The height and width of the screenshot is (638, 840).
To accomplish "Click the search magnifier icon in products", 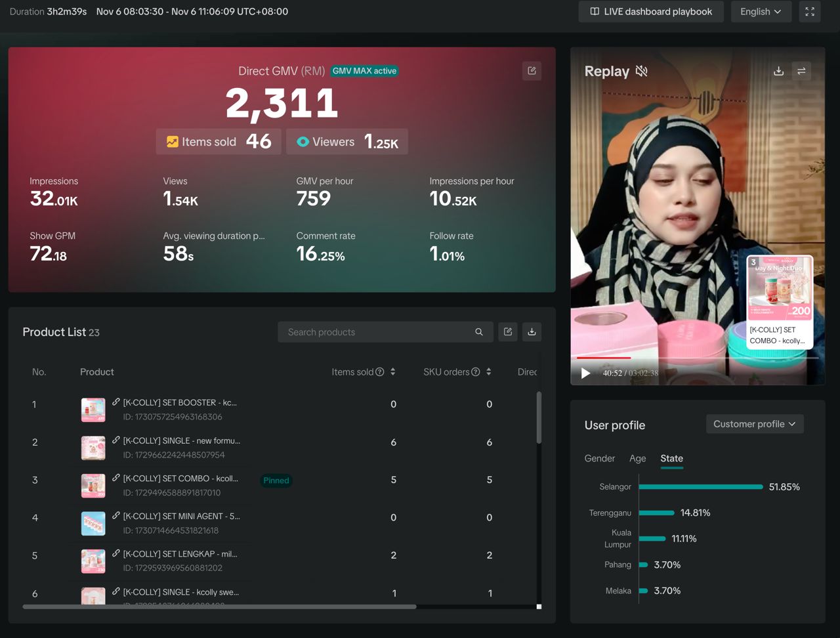I will [x=479, y=332].
